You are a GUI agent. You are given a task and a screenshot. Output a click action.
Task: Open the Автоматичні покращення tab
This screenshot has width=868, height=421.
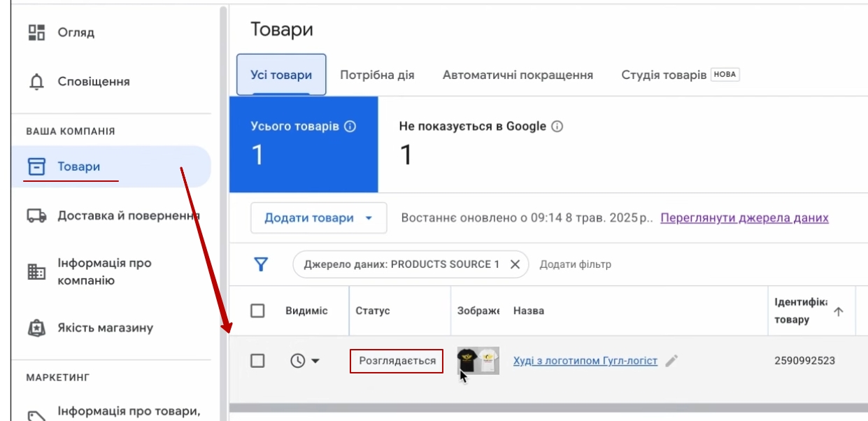pos(518,75)
